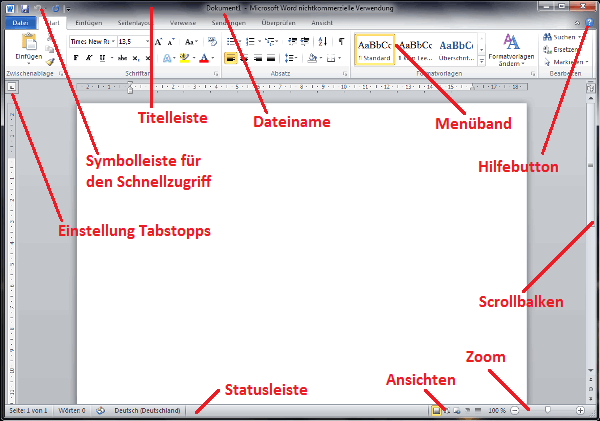Screen dimensions: 600x421
Task: Switch to the Überprüfen tab
Action: pos(278,23)
